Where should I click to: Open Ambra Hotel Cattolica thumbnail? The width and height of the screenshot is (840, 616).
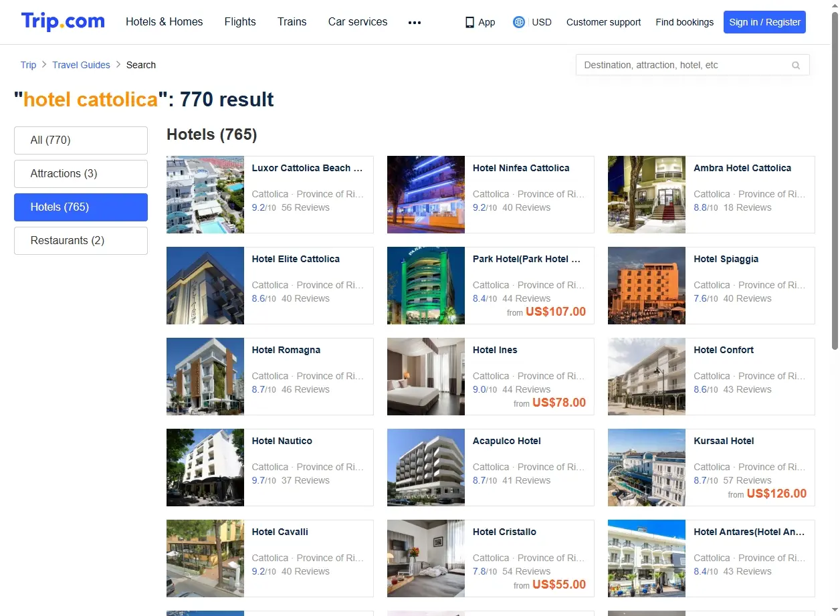click(x=647, y=195)
